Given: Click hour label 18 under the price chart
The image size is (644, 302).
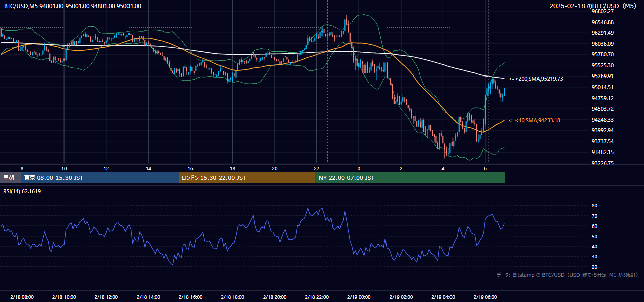Looking at the screenshot, I should pos(232,168).
